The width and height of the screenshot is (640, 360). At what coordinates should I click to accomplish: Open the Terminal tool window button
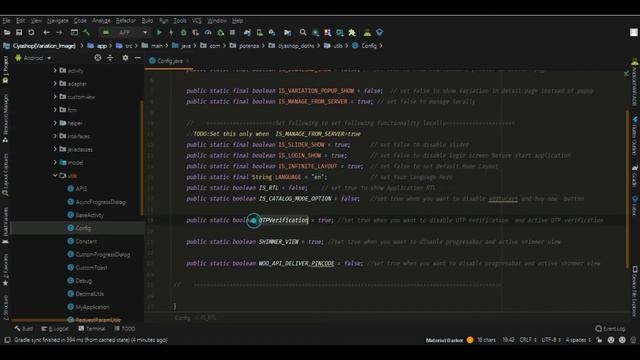tap(92, 329)
